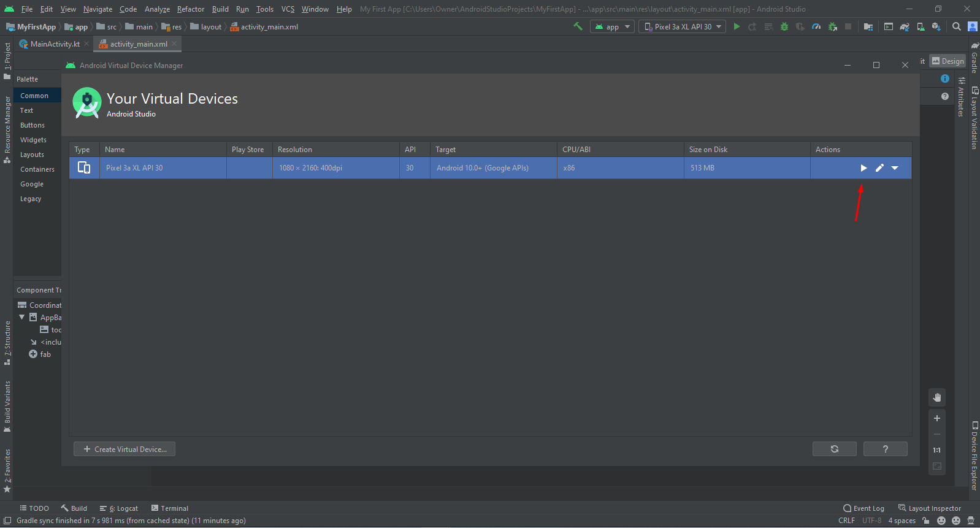Launch the Pixel 3a XL AVD in emulator
Image resolution: width=980 pixels, height=528 pixels.
coord(863,168)
